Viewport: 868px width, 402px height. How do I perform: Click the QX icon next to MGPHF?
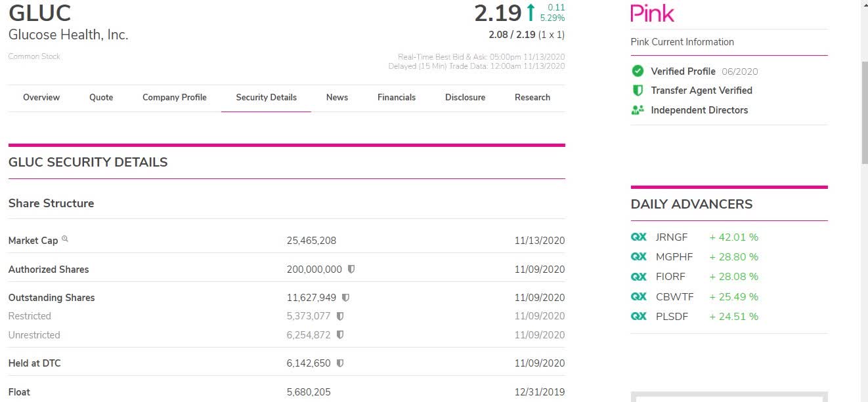(638, 257)
